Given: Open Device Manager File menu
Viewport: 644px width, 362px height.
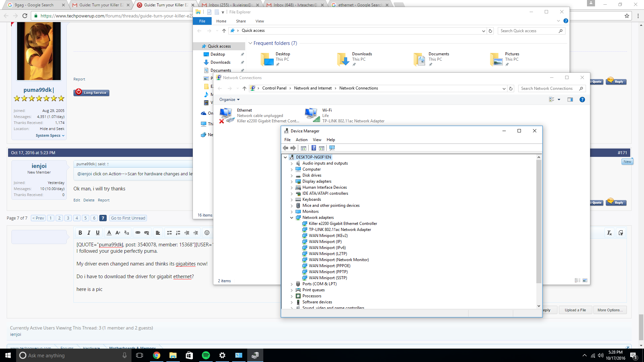Looking at the screenshot, I should (x=287, y=140).
